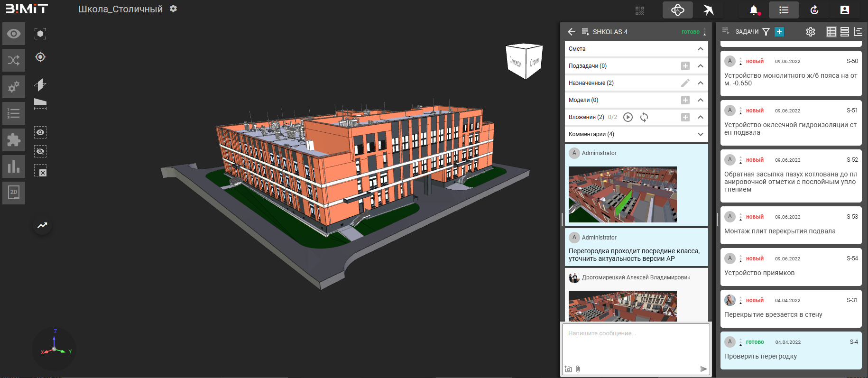868x378 pixels.
Task: Collapse the Вложения (2) section
Action: [700, 117]
